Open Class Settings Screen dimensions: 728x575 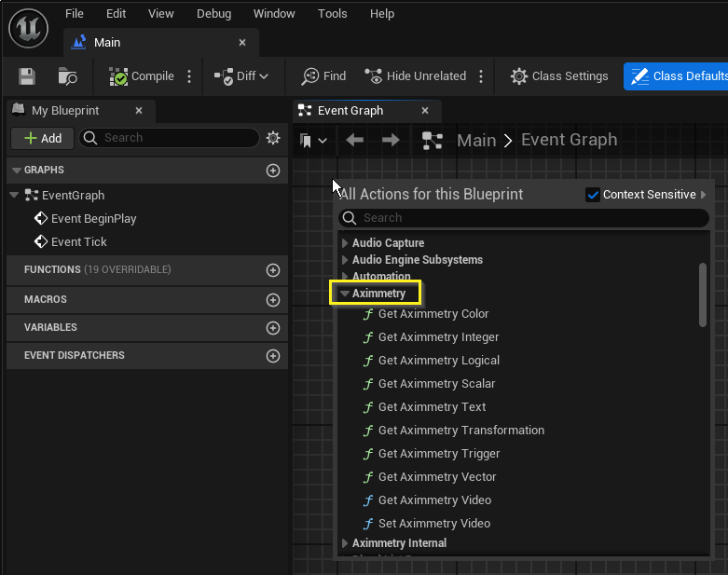559,76
